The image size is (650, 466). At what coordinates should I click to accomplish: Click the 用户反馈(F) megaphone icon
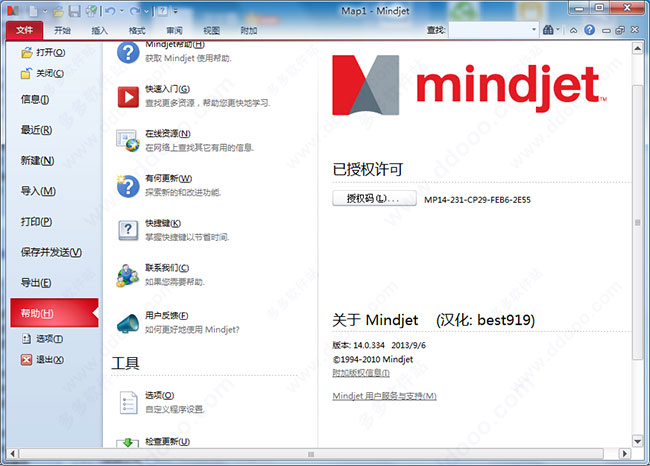(x=128, y=323)
